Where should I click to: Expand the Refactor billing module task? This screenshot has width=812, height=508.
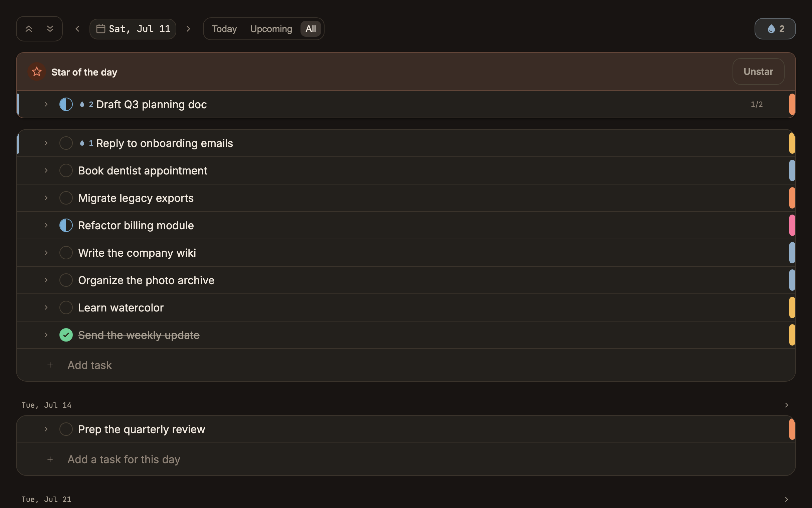(x=46, y=226)
